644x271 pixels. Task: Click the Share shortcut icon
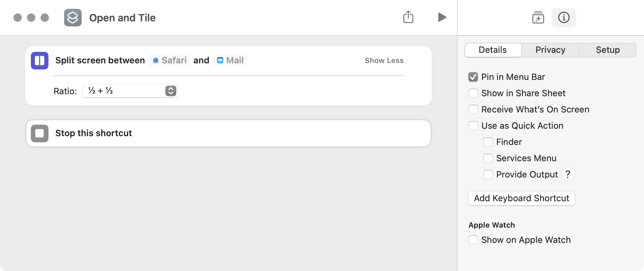408,17
